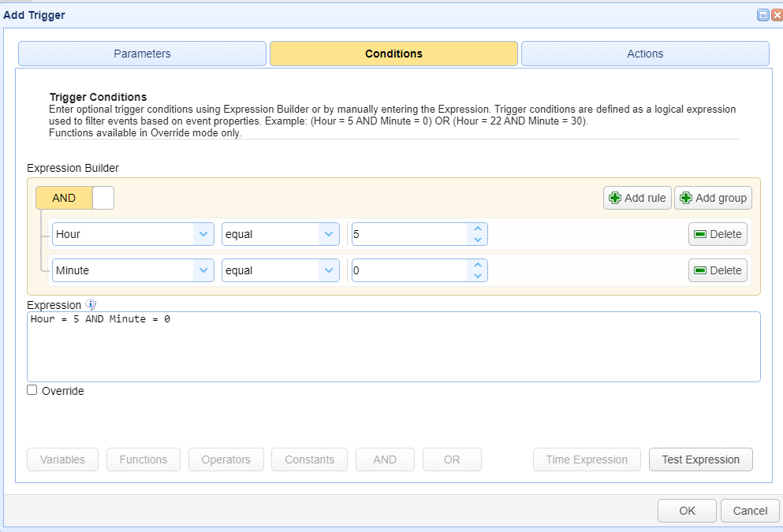This screenshot has height=532, width=783.
Task: Click the Hour row's Delete minus icon
Action: [700, 234]
